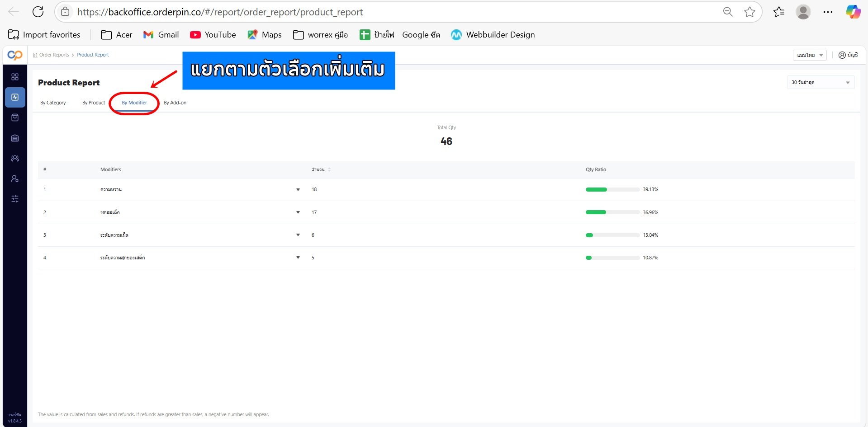Click the 39.13% ratio progress bar
Screen dimensions: 868x427
612,190
